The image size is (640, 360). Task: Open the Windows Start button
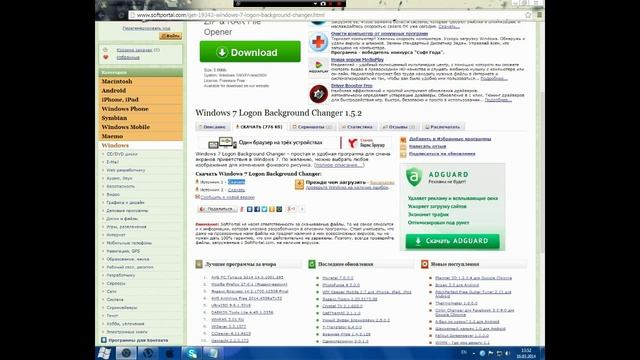(x=104, y=353)
